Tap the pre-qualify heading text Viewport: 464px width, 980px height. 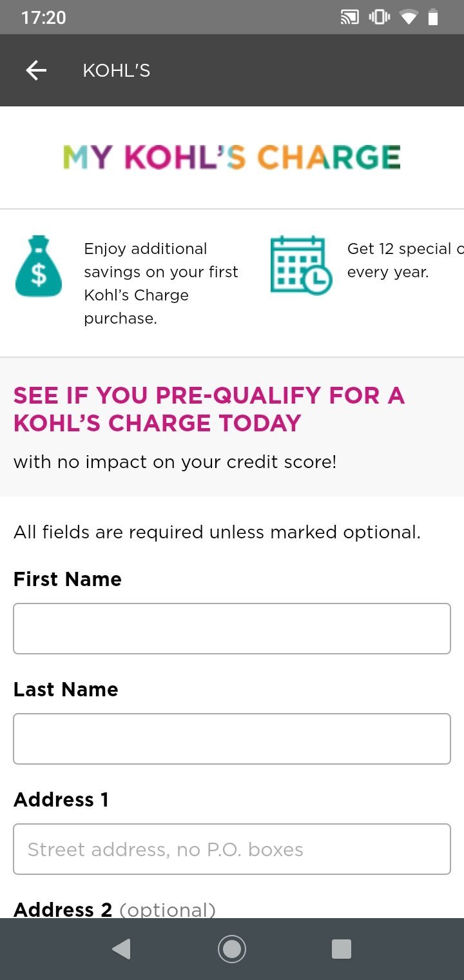point(209,409)
